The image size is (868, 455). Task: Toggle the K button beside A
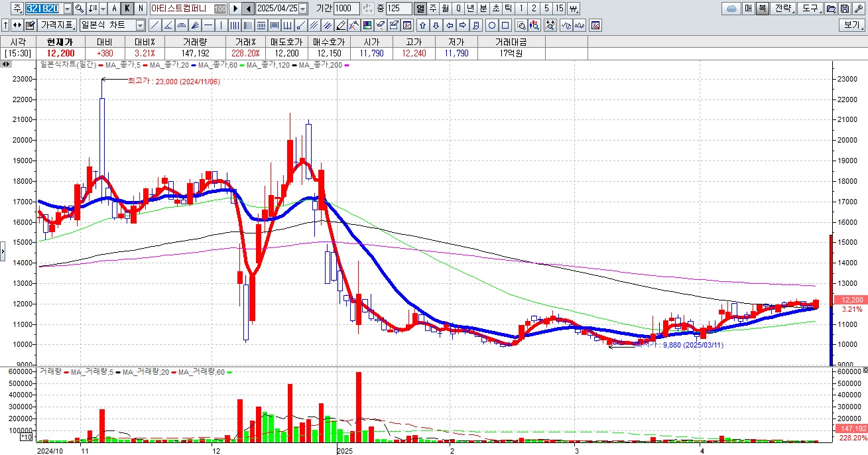[x=127, y=9]
